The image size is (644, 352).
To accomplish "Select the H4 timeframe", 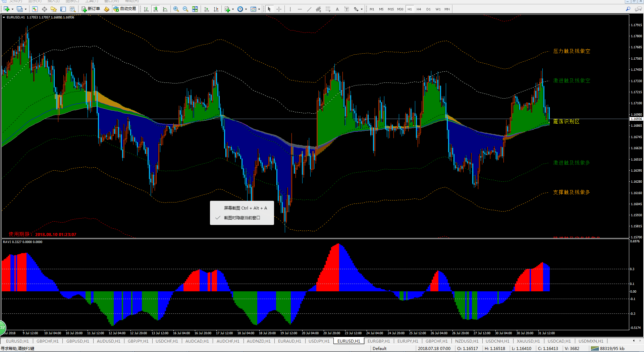I will (x=419, y=9).
